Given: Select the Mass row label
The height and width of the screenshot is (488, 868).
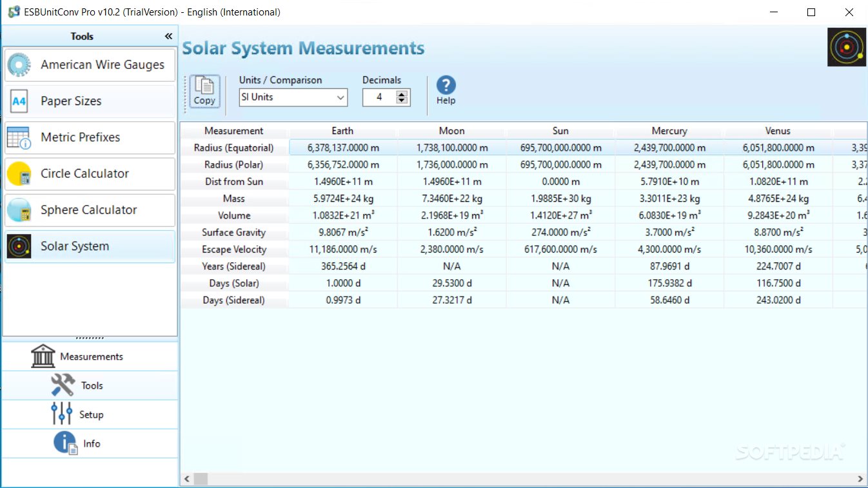Looking at the screenshot, I should pos(234,199).
